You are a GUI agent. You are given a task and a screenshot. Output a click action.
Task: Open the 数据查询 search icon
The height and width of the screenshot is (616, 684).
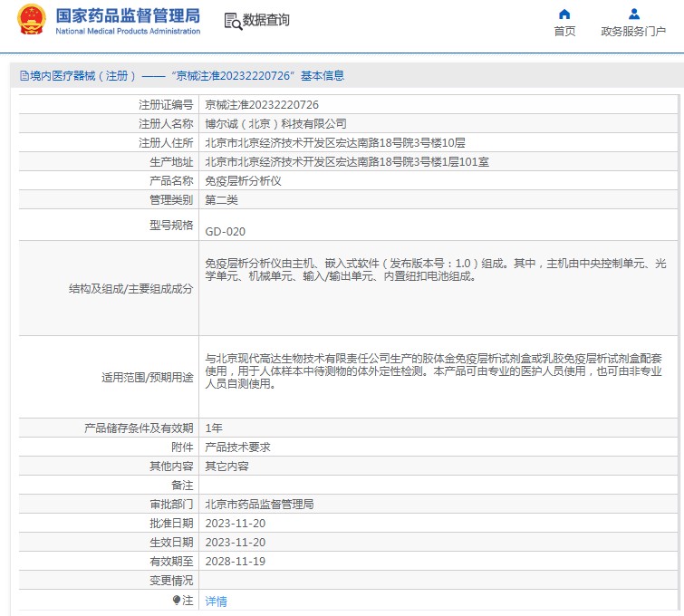tap(233, 22)
